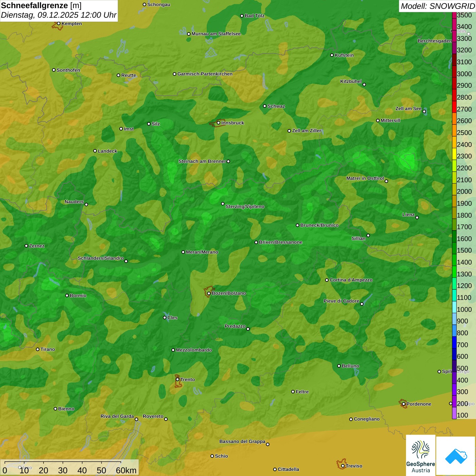Image resolution: width=476 pixels, height=476 pixels.
Task: Click the 2700 red legend swatch
Action: [454, 107]
